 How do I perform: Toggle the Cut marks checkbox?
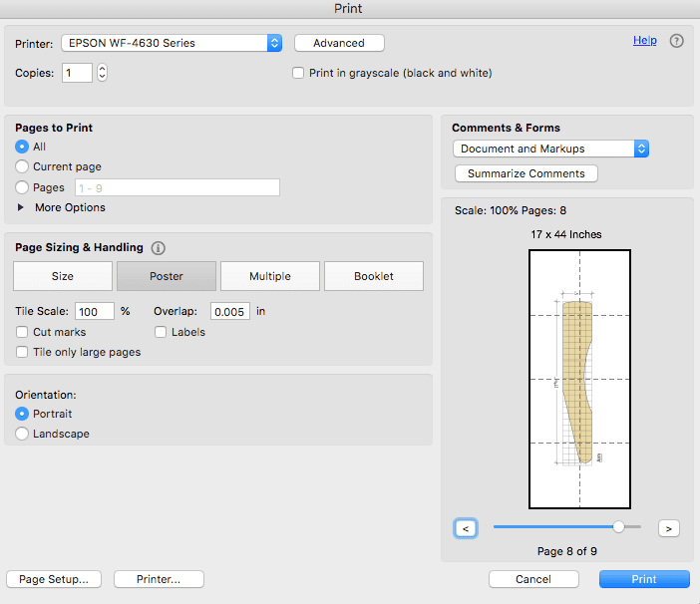click(23, 332)
